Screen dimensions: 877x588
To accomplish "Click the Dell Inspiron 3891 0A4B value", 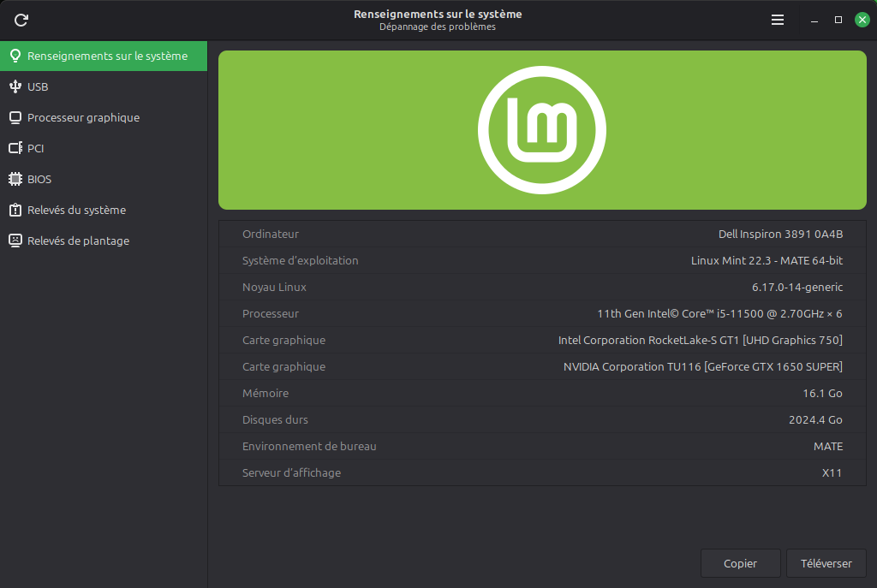I will 780,235.
